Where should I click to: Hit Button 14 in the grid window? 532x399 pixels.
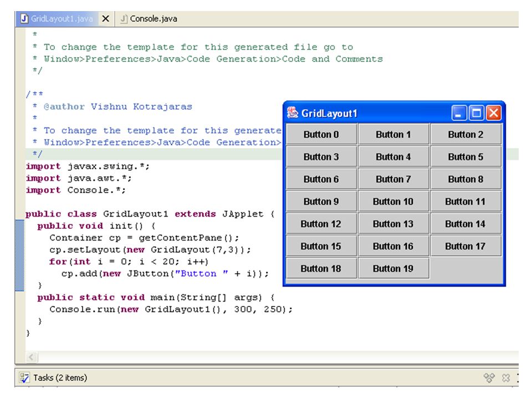(x=466, y=224)
